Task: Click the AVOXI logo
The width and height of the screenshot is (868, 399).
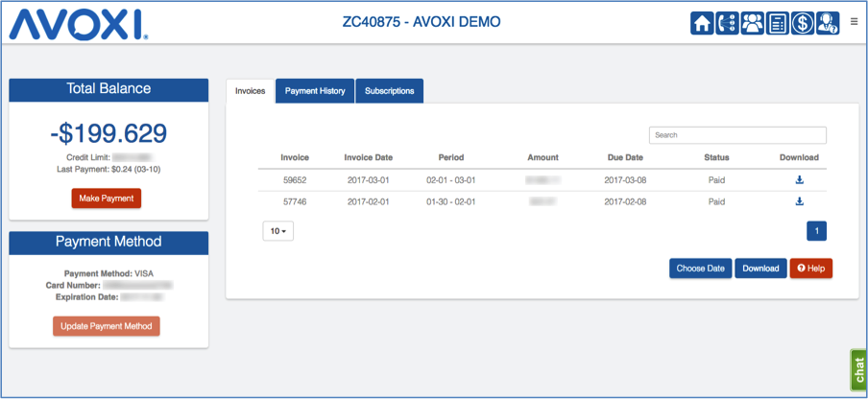Action: tap(79, 24)
